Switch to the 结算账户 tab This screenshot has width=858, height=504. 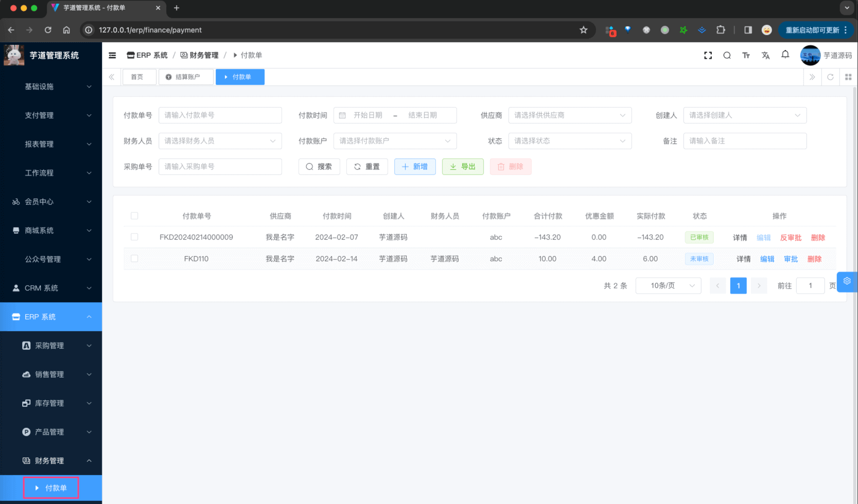tap(186, 77)
